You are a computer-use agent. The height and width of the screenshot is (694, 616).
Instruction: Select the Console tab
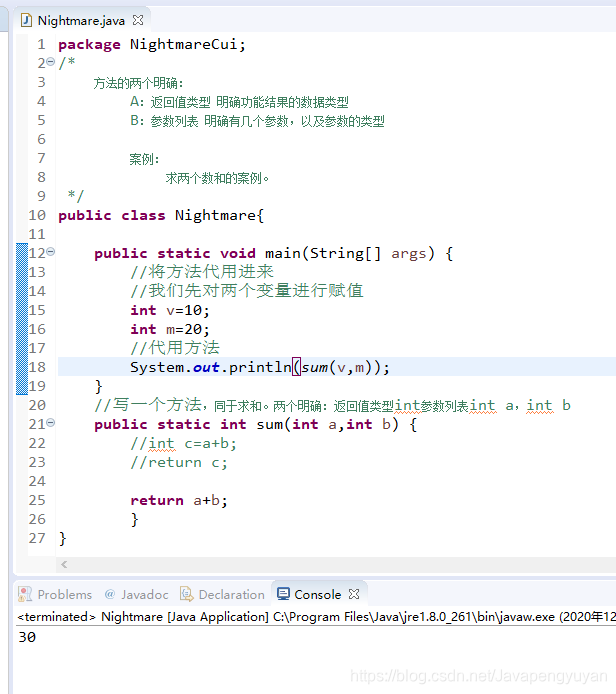(x=317, y=594)
